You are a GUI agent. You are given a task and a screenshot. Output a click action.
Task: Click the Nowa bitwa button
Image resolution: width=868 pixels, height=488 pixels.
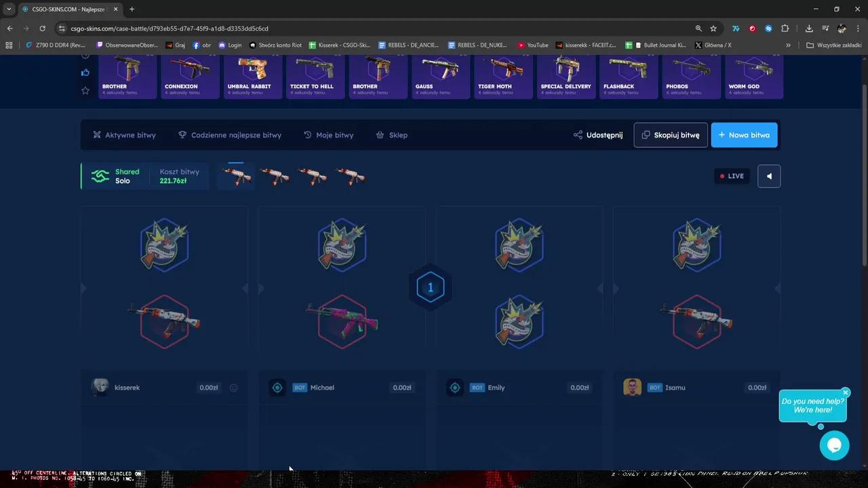[x=744, y=135]
